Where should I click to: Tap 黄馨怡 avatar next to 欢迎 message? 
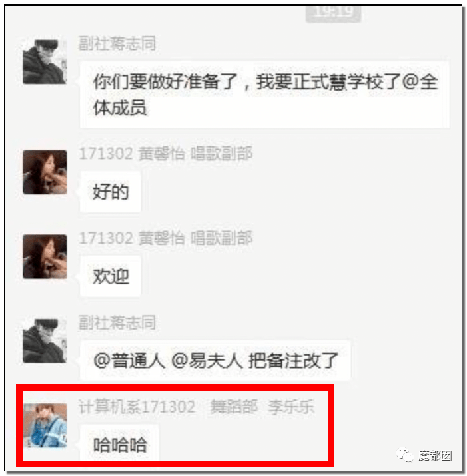(x=45, y=256)
